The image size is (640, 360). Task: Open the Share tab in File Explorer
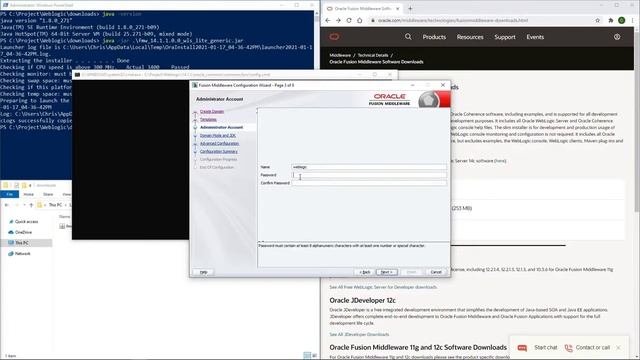click(48, 194)
